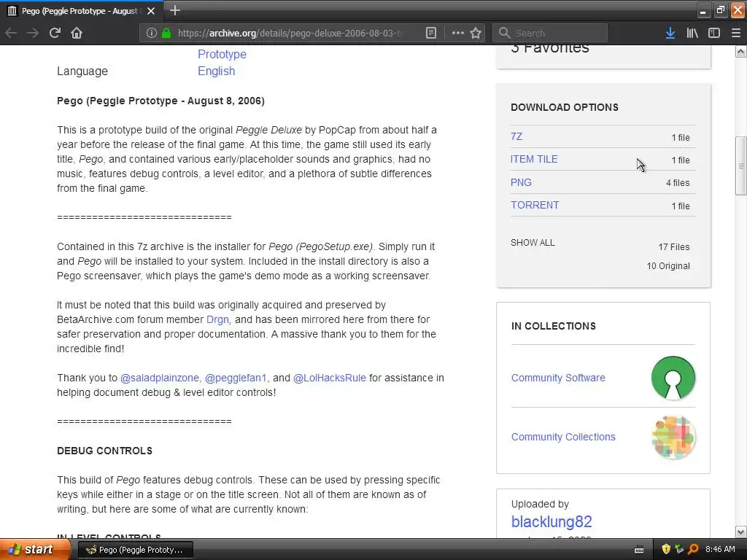Toggle reader view for this page
Screen dimensions: 747x560
tap(430, 33)
